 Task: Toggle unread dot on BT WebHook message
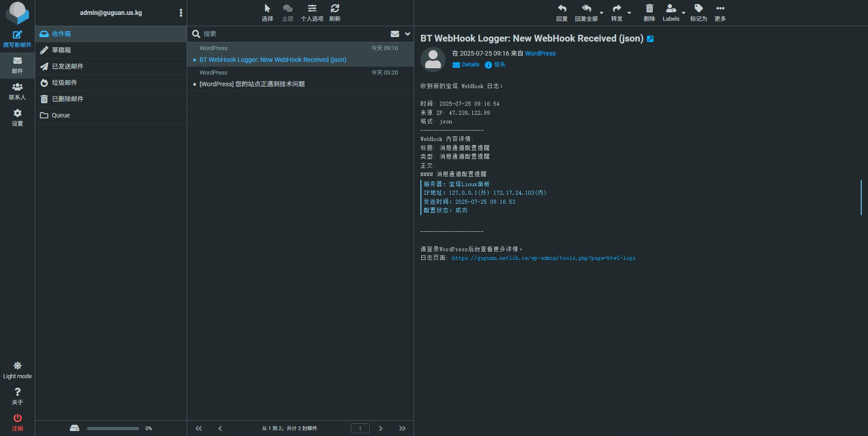[194, 60]
